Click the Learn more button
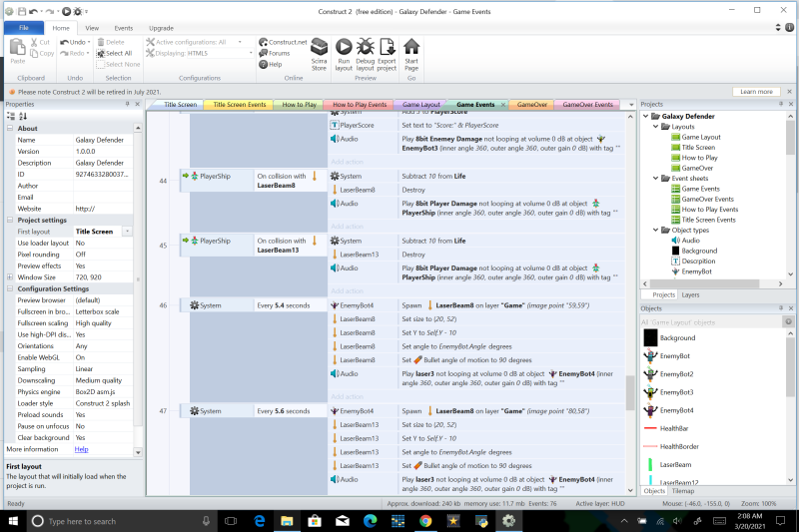This screenshot has width=799, height=532. click(x=756, y=92)
